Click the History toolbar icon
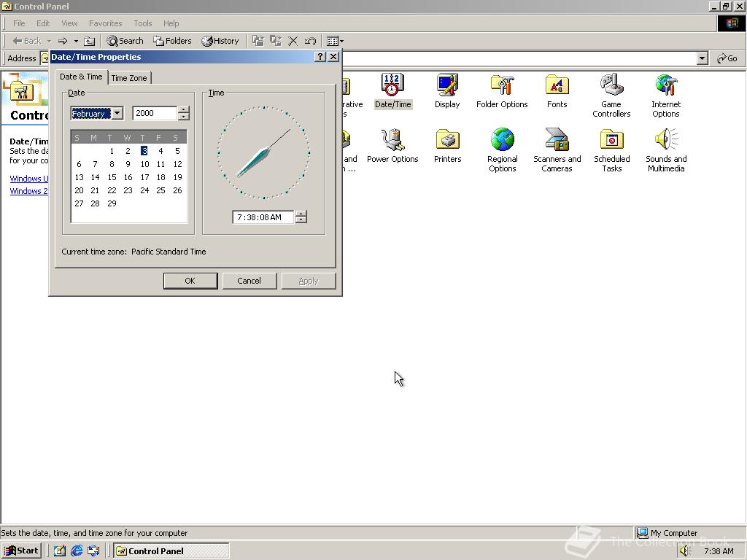Image resolution: width=747 pixels, height=560 pixels. coord(220,41)
